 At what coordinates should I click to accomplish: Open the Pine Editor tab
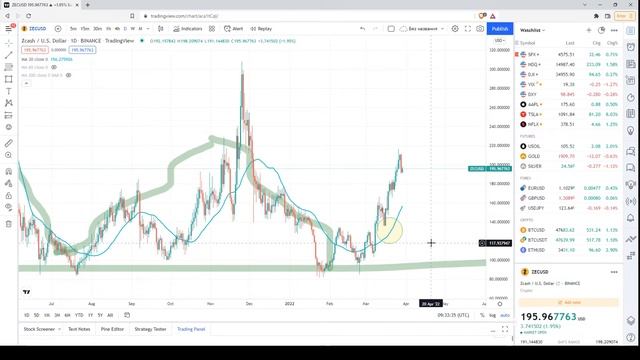[112, 329]
